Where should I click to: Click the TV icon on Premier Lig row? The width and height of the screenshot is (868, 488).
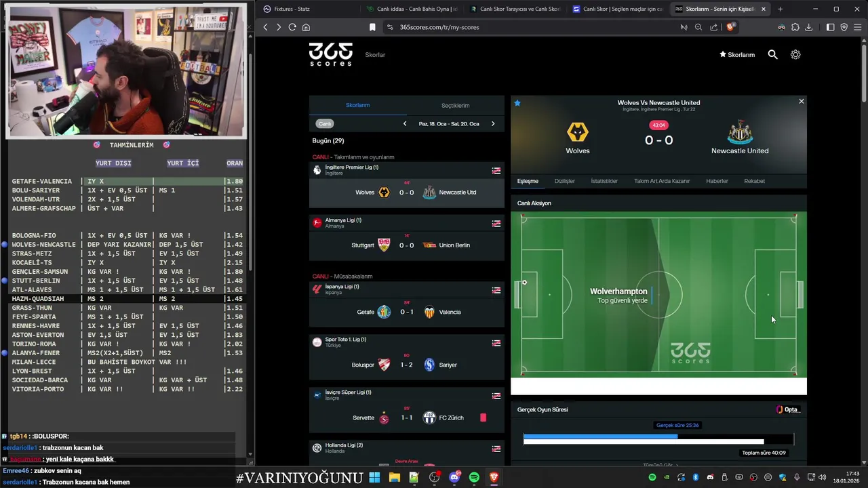point(496,171)
